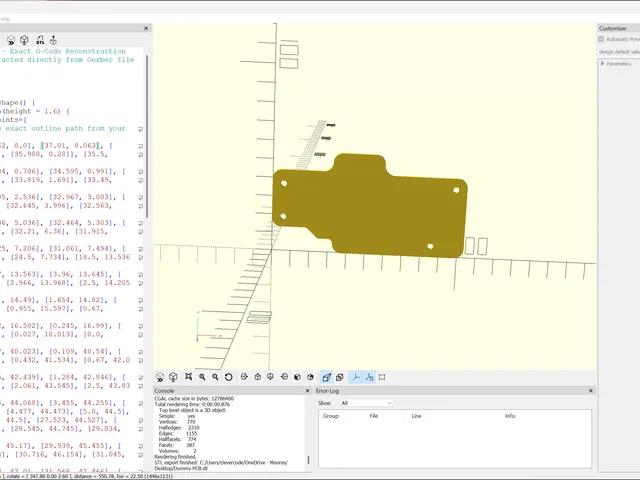The height and width of the screenshot is (480, 640).
Task: Close the Console panel
Action: click(307, 391)
